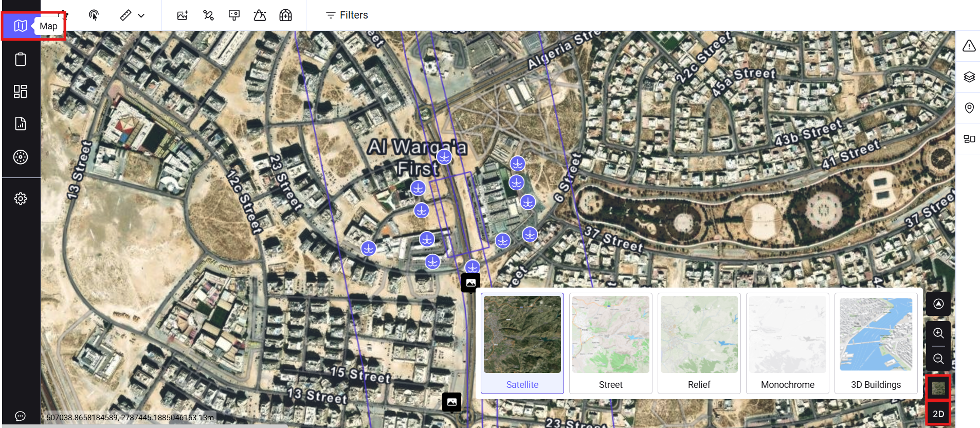The image size is (980, 428).
Task: Open the objects list panel icon
Action: point(969,139)
